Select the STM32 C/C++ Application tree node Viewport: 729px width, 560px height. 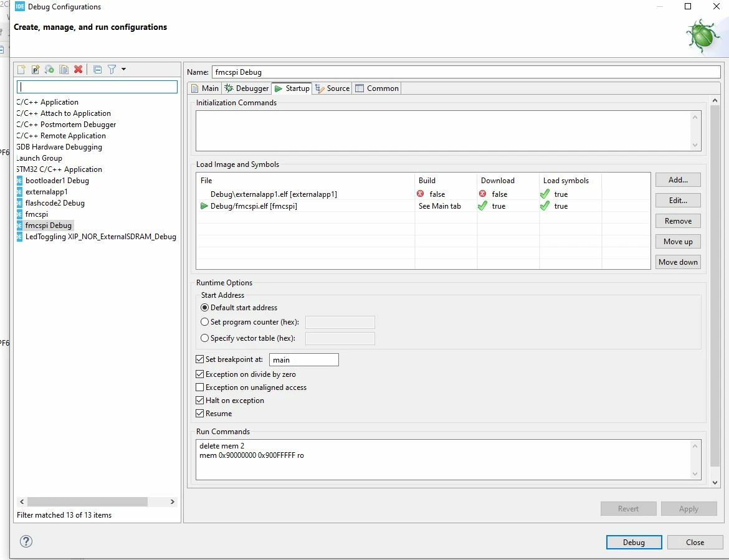[59, 169]
